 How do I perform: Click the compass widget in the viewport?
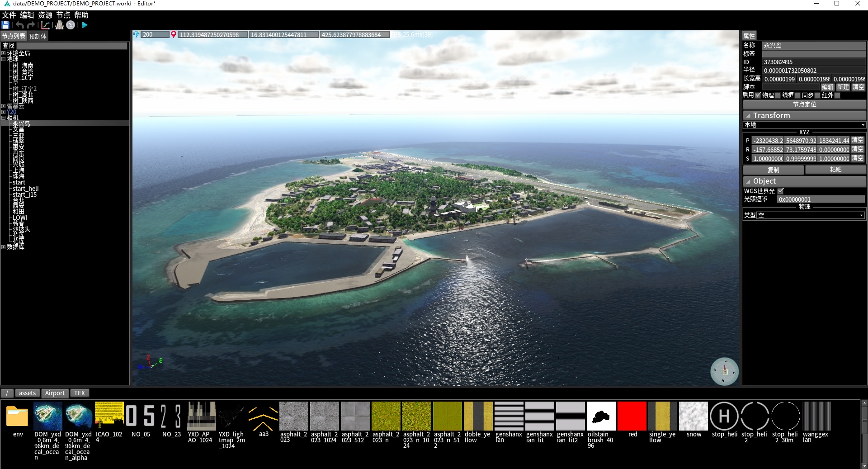pos(724,371)
